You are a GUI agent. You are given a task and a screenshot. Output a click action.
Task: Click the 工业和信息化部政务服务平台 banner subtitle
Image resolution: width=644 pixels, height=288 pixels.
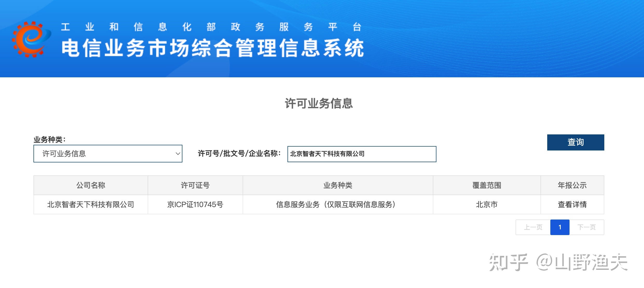[211, 27]
